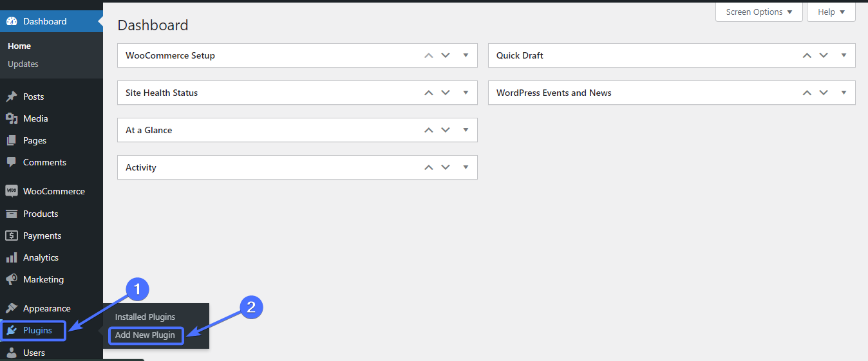The height and width of the screenshot is (361, 868).
Task: Move Site Health Status box down
Action: [446, 93]
